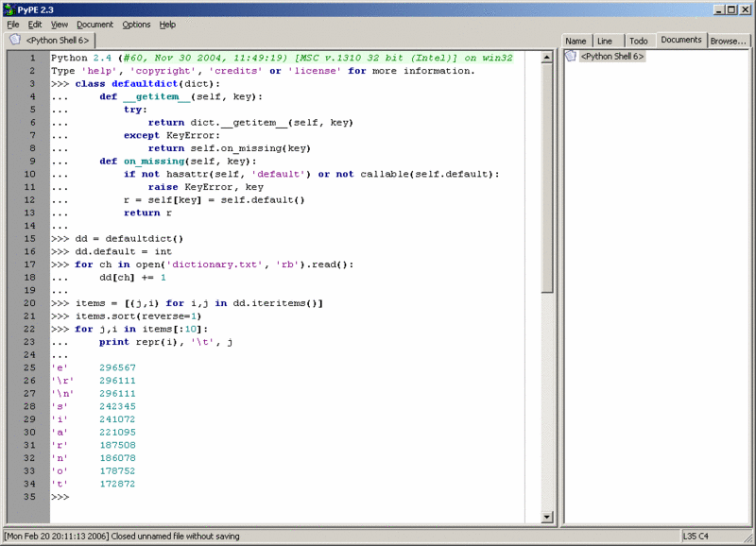Open the Document menu
This screenshot has height=546, width=756.
coord(94,25)
